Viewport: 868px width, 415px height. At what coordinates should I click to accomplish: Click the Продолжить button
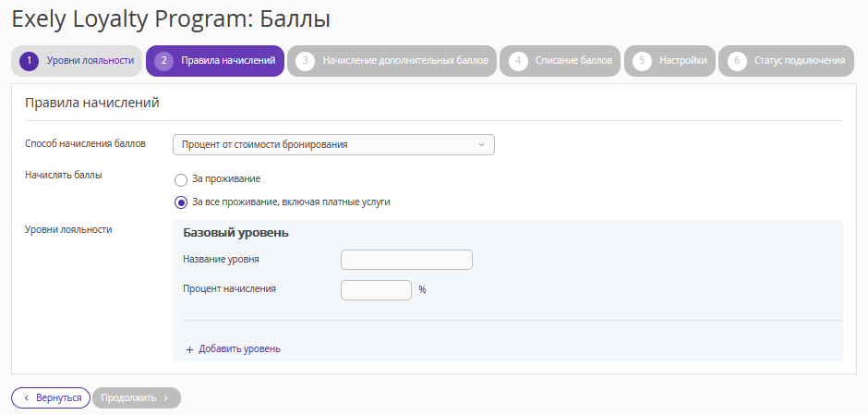coord(137,397)
